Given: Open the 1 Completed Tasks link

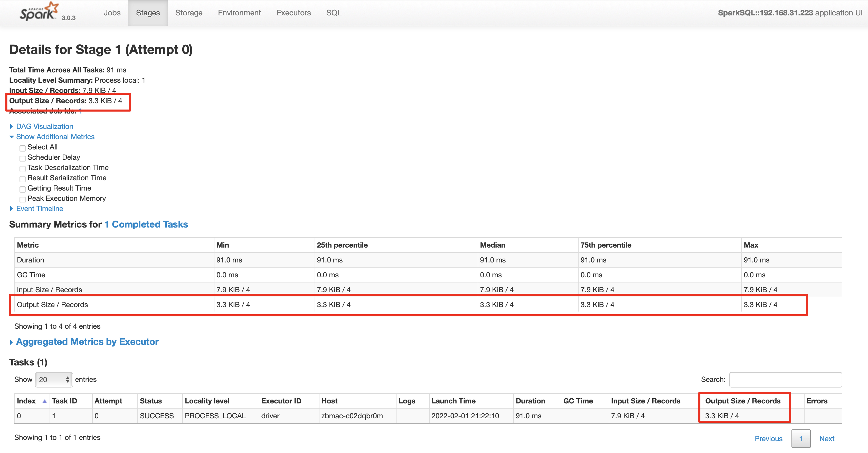Looking at the screenshot, I should click(x=146, y=224).
